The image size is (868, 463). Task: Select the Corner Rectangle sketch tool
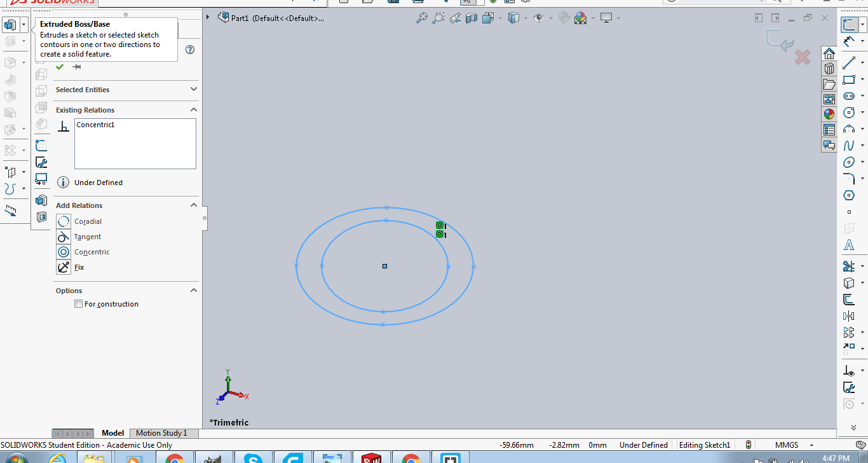pyautogui.click(x=849, y=79)
